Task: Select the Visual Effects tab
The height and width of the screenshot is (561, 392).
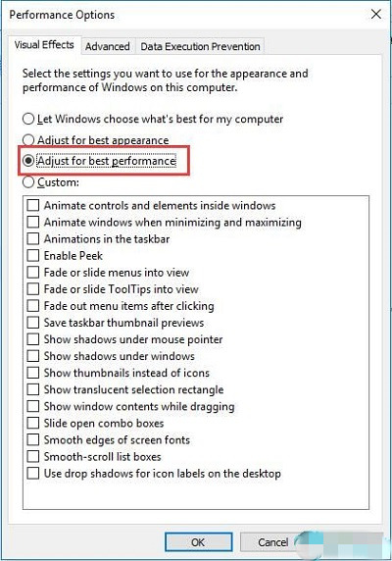Action: (44, 45)
